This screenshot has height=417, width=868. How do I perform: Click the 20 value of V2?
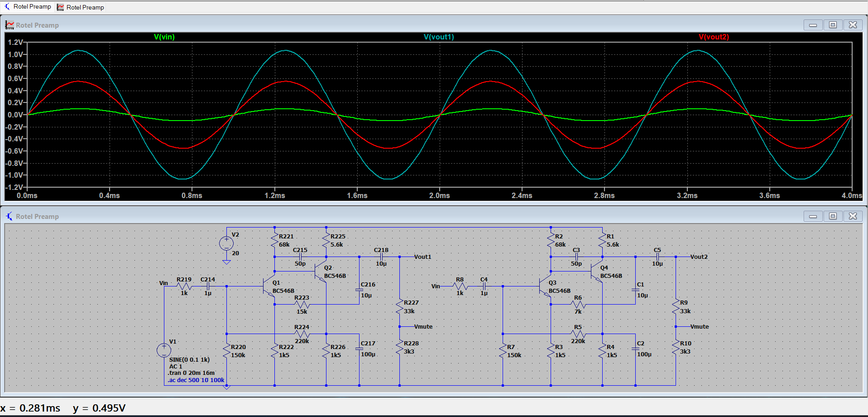point(235,253)
